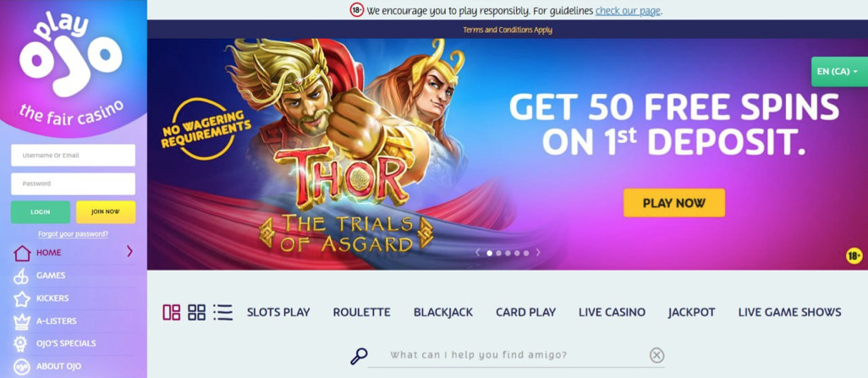Go to next banner slide arrow

pos(537,252)
